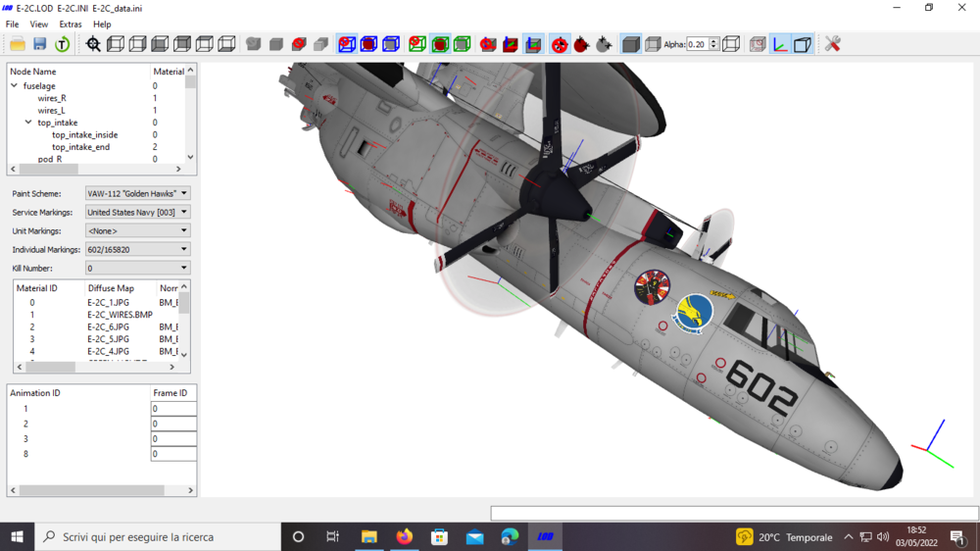Click the Alpha value input field

tap(698, 44)
